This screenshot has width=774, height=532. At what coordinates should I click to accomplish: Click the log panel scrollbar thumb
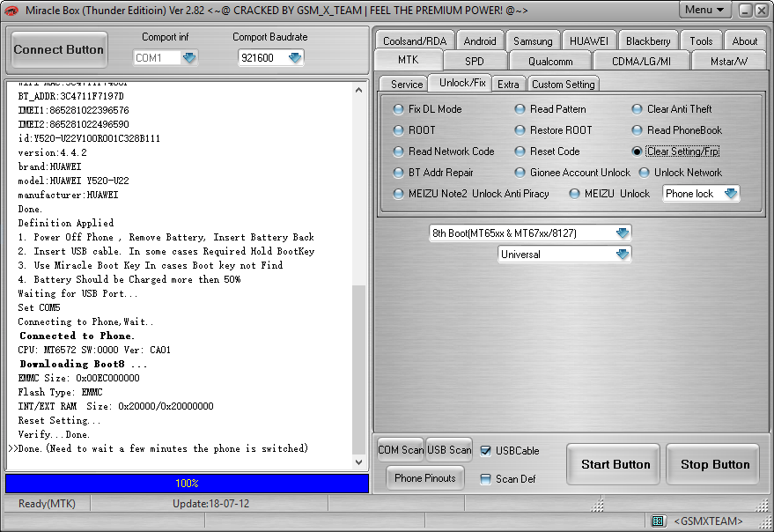359,369
